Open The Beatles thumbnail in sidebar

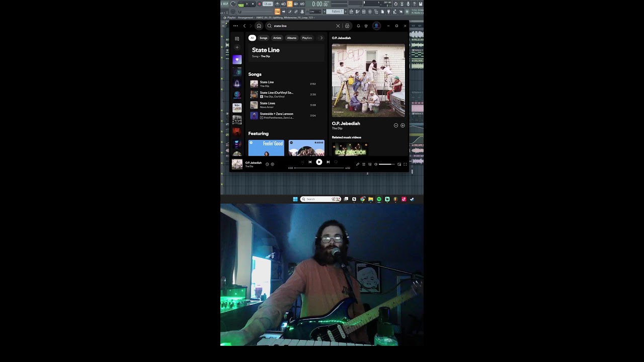(237, 107)
